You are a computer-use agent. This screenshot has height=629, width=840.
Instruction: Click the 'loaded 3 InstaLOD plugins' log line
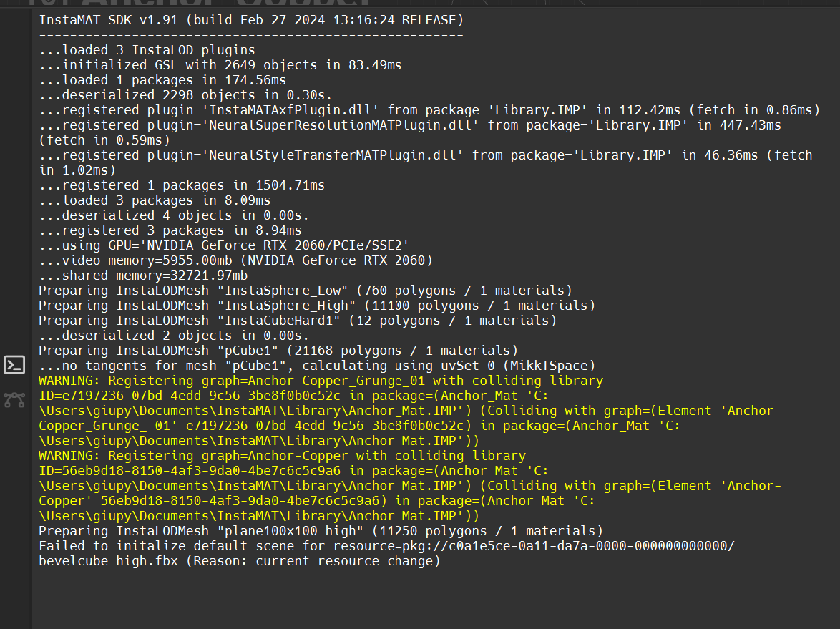[x=147, y=50]
